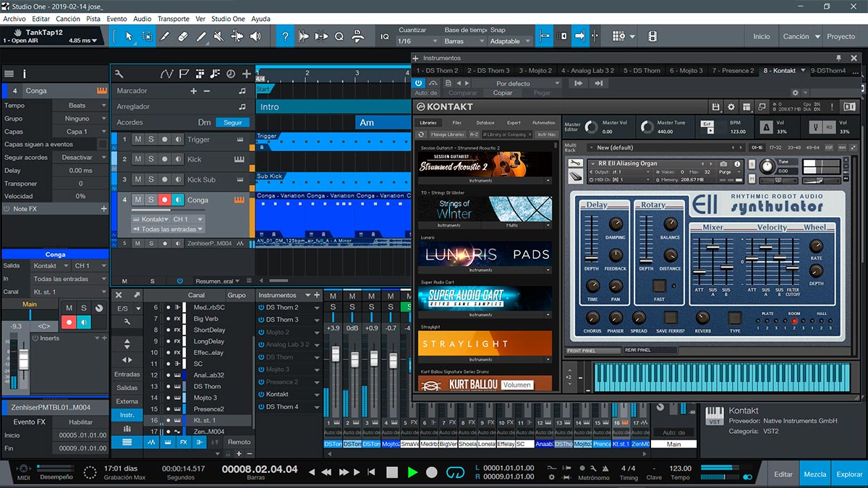Open the question mark help icon
The height and width of the screenshot is (488, 868).
click(x=286, y=36)
